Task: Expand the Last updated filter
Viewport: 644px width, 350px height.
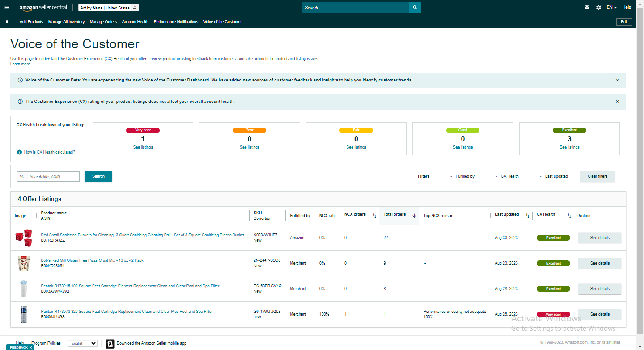Action: (553, 176)
